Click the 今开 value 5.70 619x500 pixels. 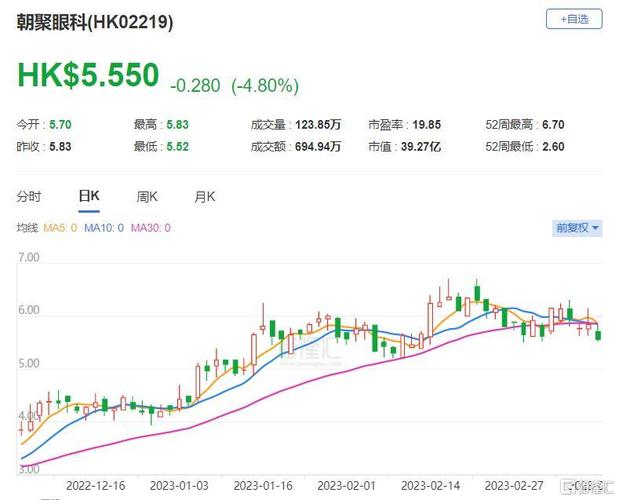(60, 125)
